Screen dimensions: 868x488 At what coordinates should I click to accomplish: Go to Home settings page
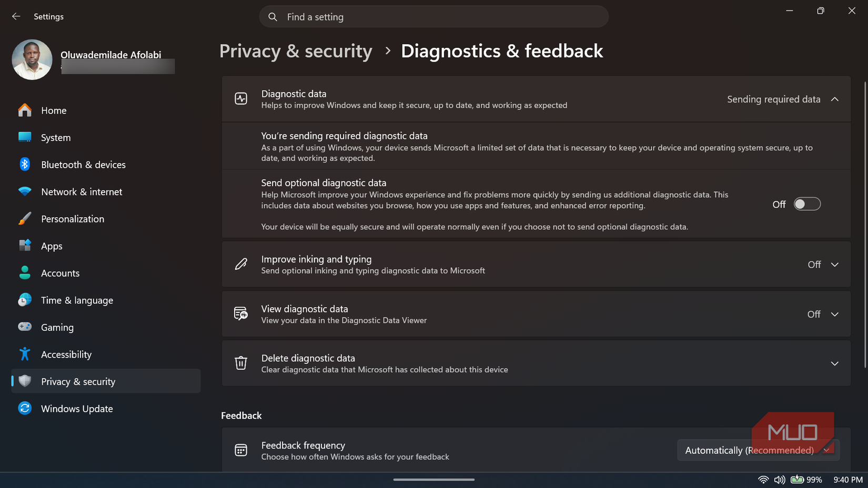coord(106,110)
